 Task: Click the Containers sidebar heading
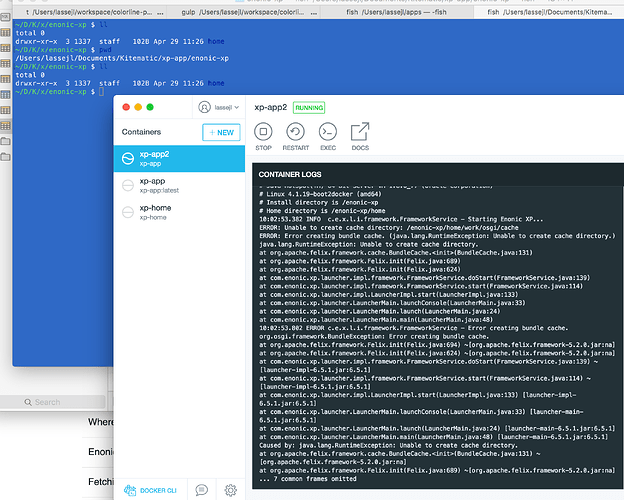(x=141, y=132)
